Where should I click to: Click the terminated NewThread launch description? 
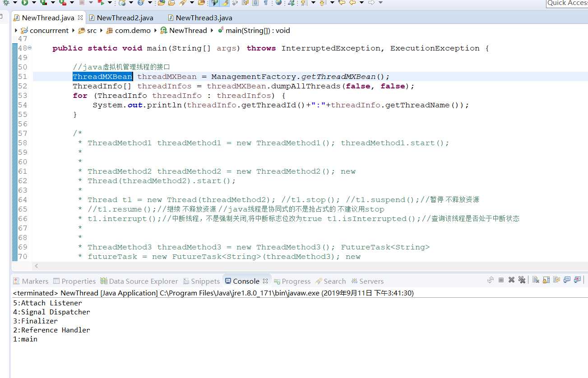(x=213, y=293)
